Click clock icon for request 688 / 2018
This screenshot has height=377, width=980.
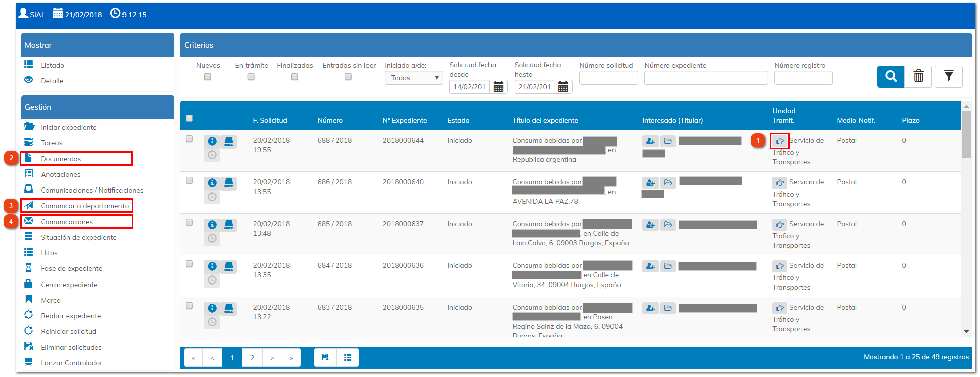(212, 155)
